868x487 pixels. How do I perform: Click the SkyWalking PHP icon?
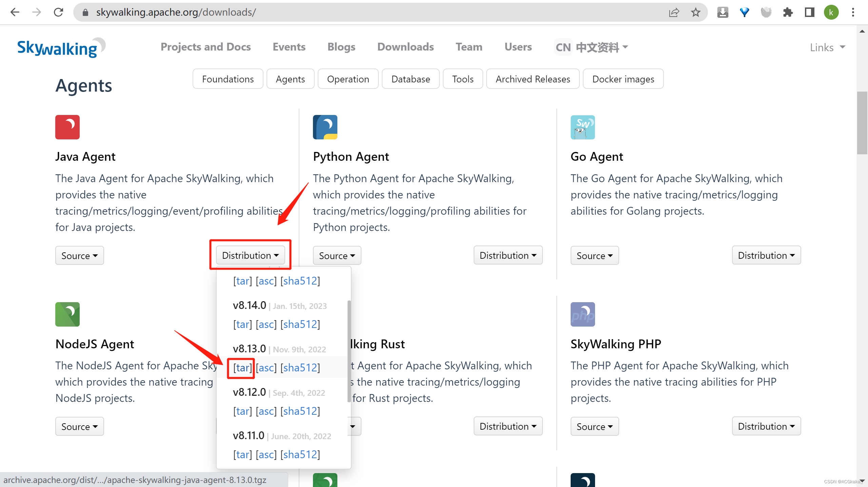pos(583,314)
